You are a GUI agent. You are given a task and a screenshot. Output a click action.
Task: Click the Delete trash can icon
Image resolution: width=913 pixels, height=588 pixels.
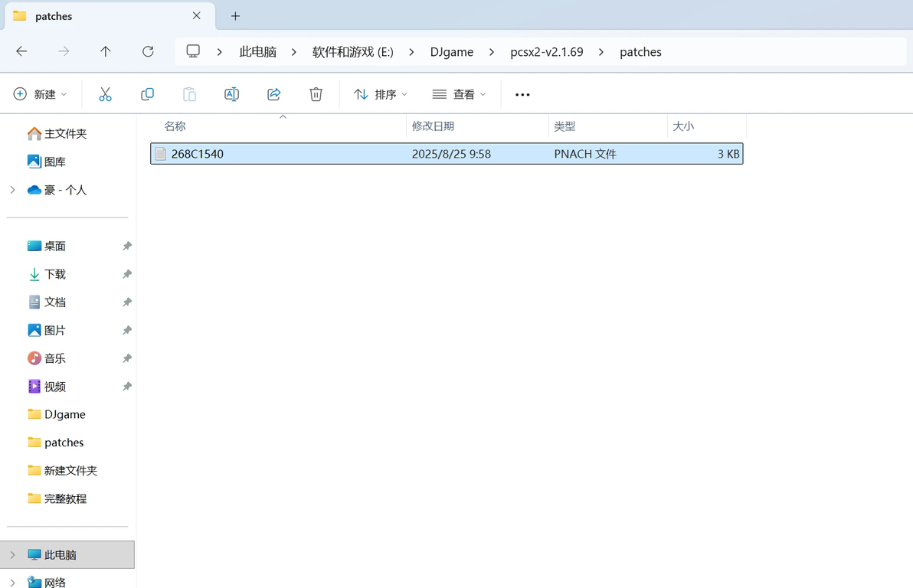click(x=316, y=94)
